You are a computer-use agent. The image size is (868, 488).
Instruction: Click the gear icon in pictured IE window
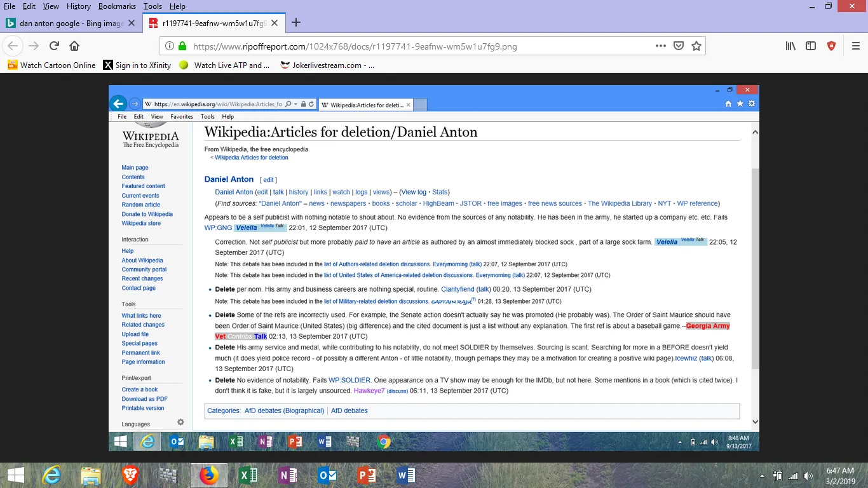[x=752, y=104]
